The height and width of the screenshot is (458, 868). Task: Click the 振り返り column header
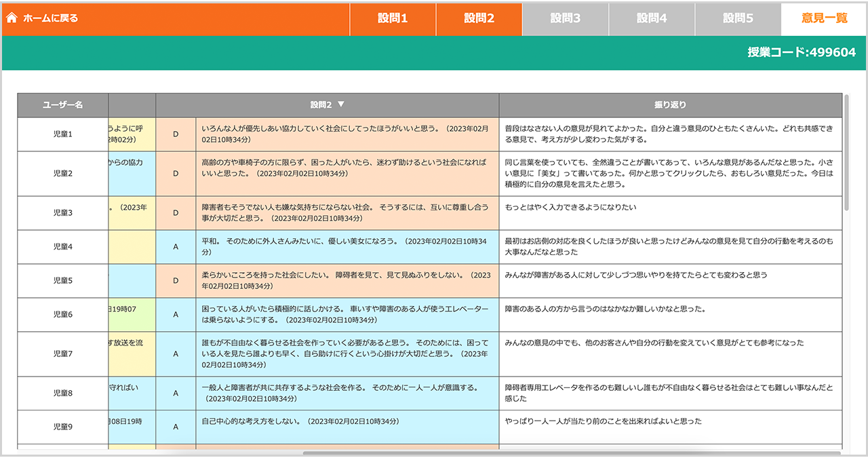click(670, 105)
